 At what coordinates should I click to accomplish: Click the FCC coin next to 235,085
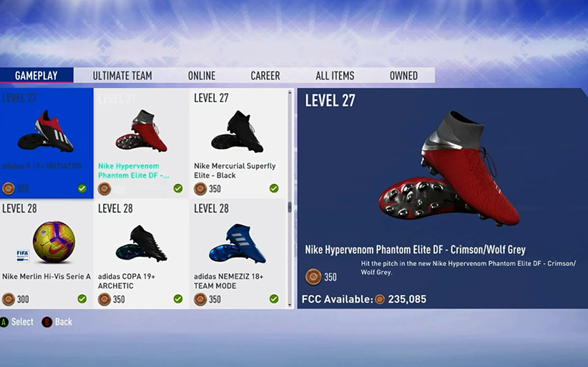pos(380,299)
